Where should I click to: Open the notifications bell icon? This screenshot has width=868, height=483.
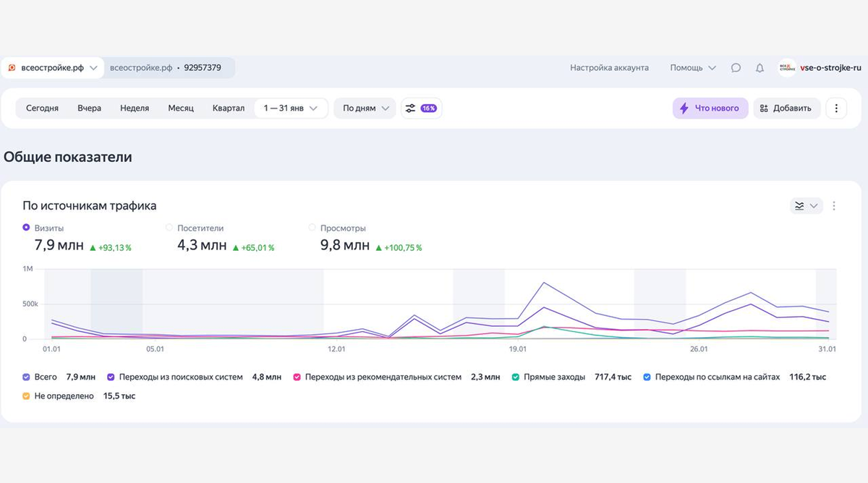(759, 68)
